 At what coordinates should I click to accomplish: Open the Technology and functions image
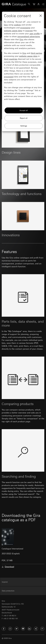click(23, 175)
